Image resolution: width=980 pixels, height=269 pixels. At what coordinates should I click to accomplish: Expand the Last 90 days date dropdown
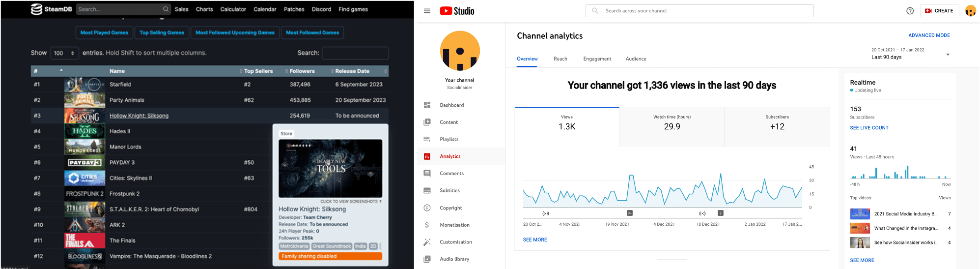pos(948,55)
